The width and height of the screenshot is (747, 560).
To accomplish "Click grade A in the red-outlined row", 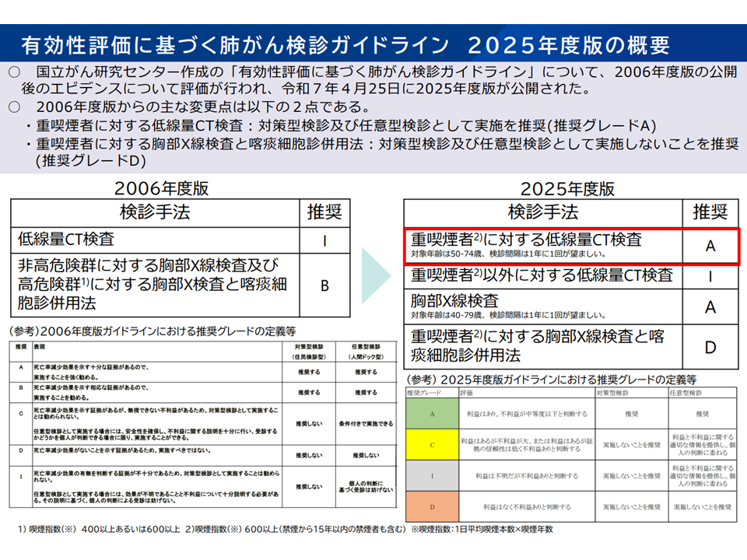I will coord(710,247).
